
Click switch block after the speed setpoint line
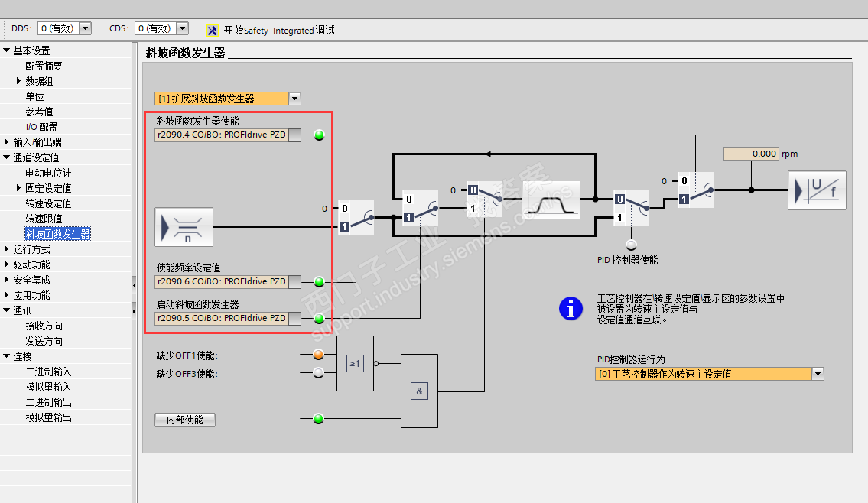pos(356,217)
